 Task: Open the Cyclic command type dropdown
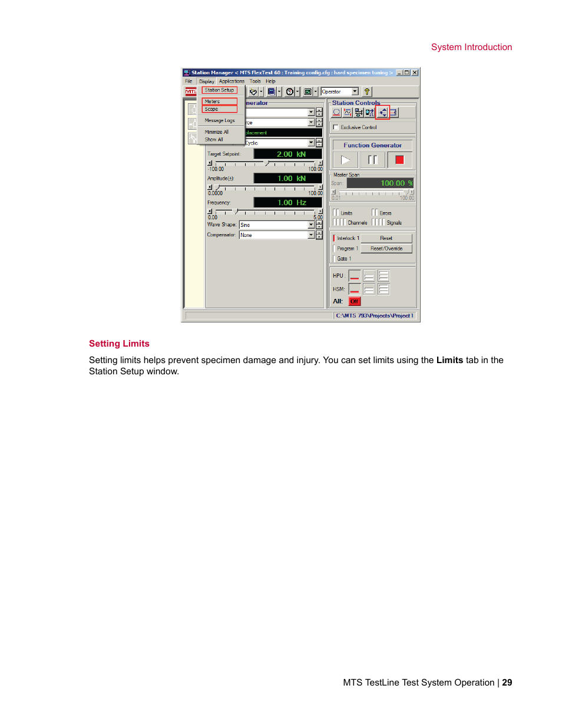311,143
